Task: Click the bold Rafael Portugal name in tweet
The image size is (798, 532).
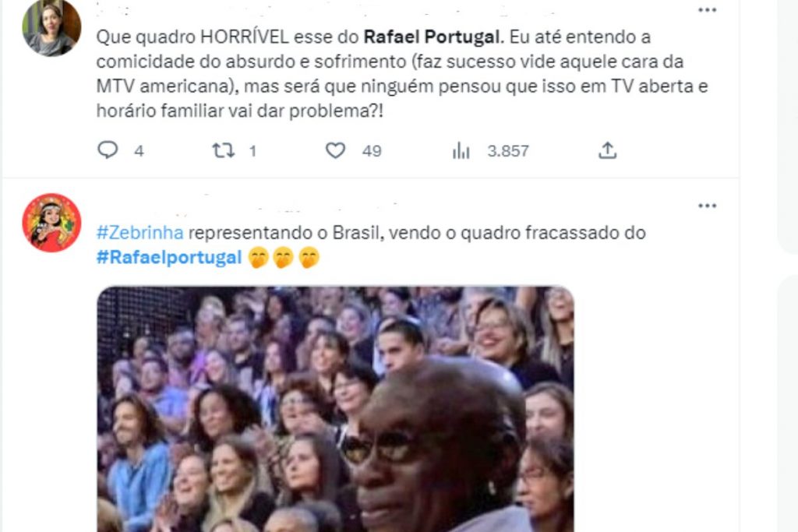Action: (432, 37)
